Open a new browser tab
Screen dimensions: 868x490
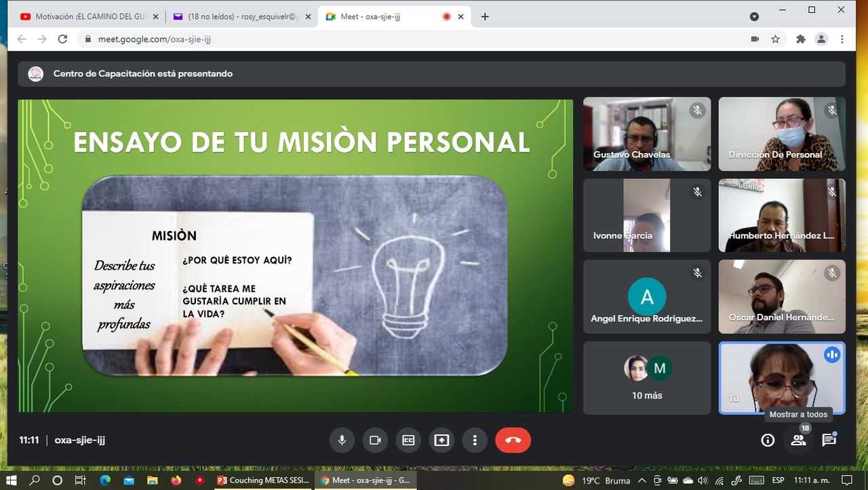pyautogui.click(x=485, y=17)
